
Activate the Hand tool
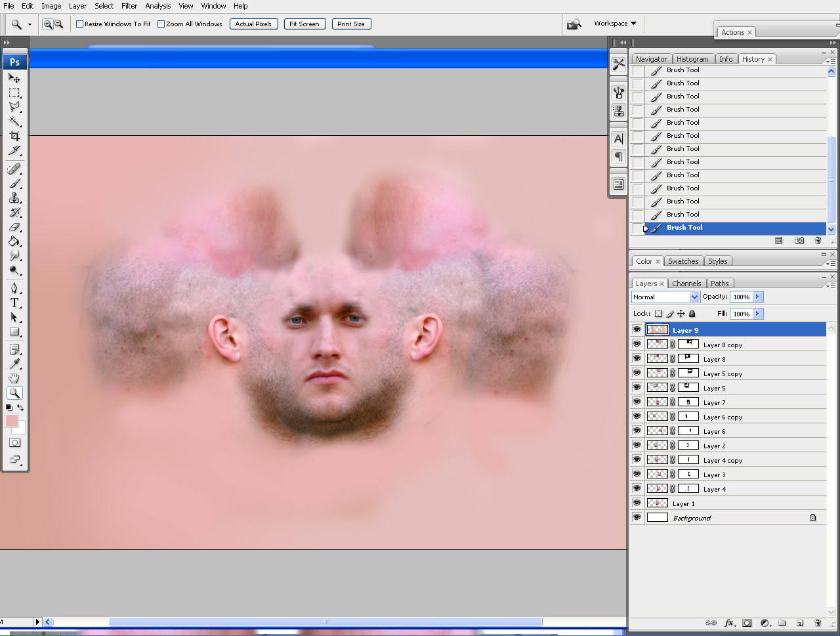14,378
